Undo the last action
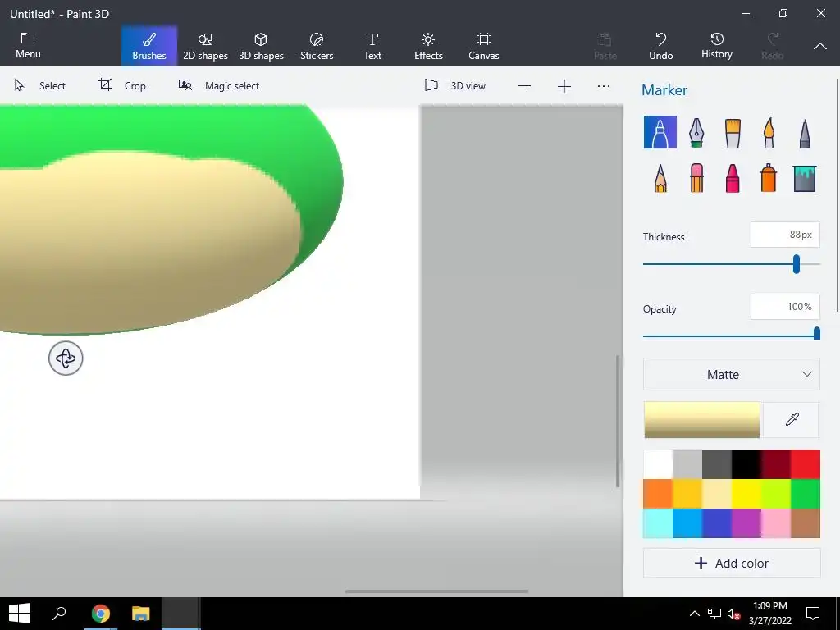 tap(660, 46)
